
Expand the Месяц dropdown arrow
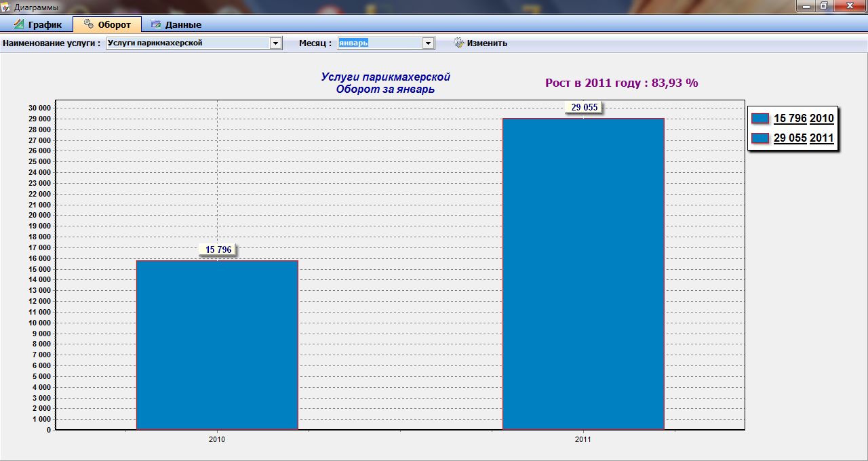(428, 43)
